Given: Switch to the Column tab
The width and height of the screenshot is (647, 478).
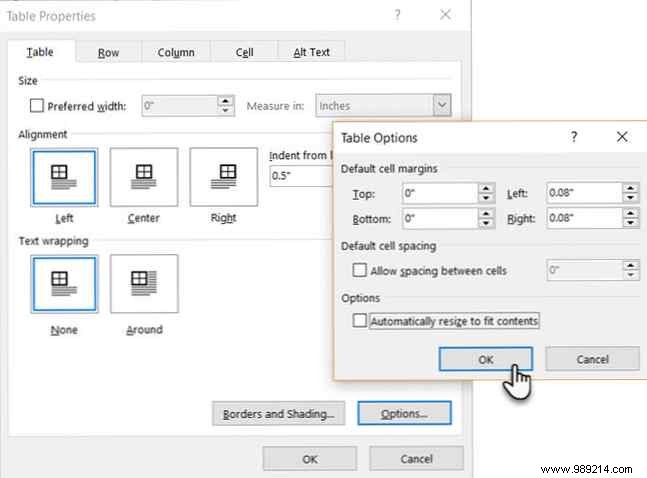Looking at the screenshot, I should point(176,52).
